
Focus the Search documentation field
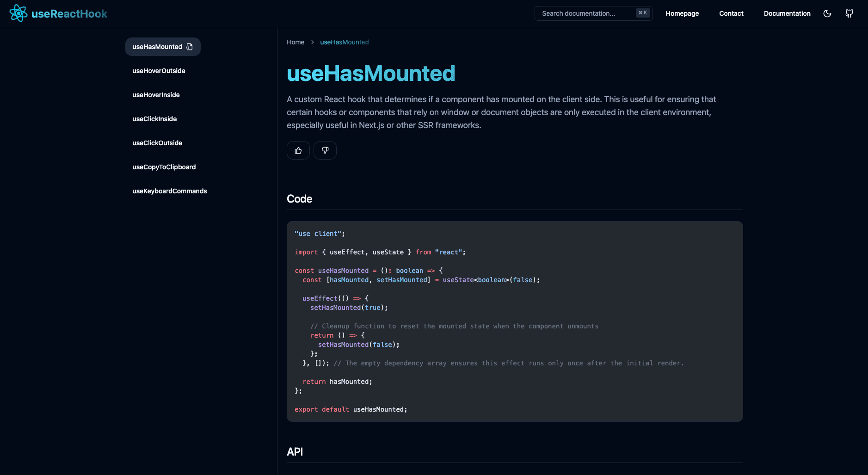tap(593, 13)
